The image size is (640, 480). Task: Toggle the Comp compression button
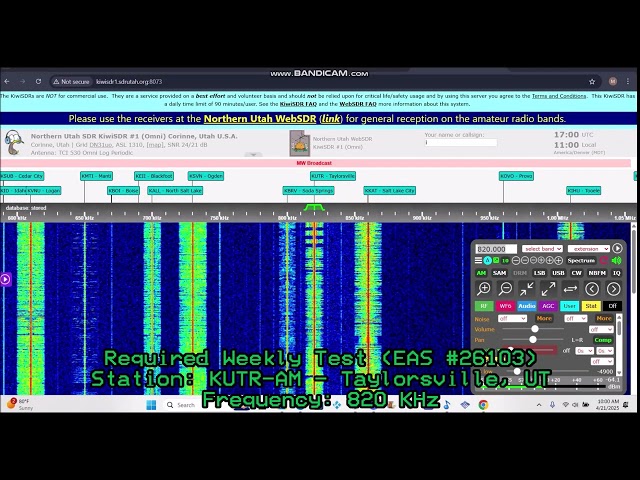coord(602,340)
